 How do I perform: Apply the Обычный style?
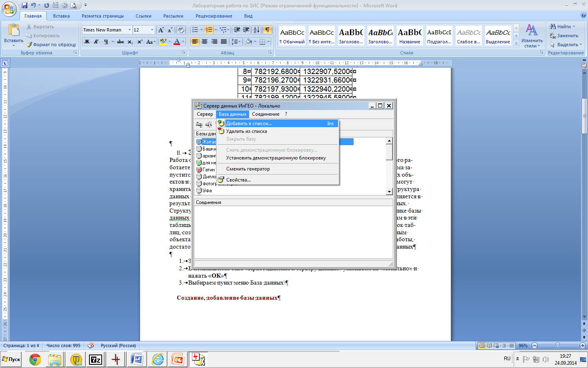tap(292, 36)
